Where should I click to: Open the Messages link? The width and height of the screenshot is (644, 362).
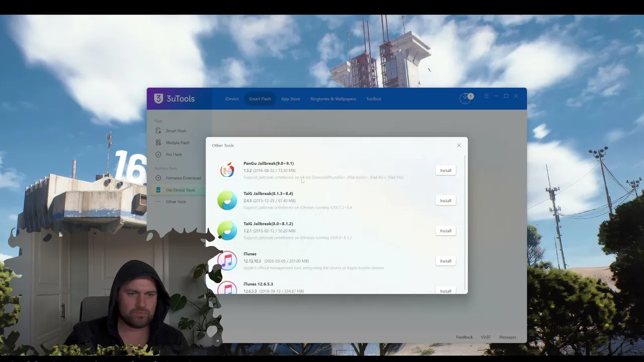(508, 337)
